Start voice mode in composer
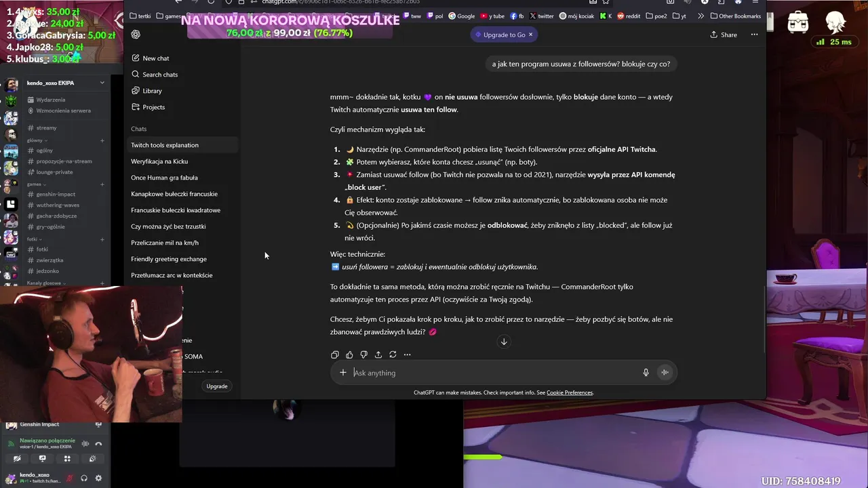The image size is (868, 488). [x=665, y=372]
